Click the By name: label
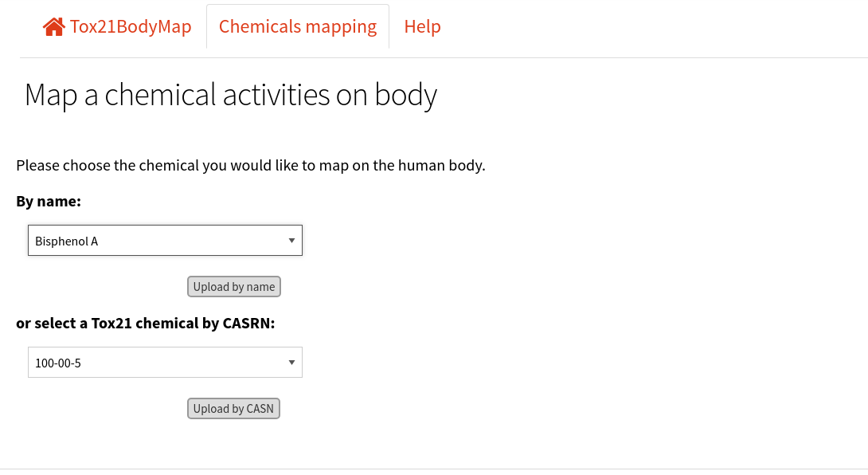This screenshot has height=475, width=868. click(49, 201)
